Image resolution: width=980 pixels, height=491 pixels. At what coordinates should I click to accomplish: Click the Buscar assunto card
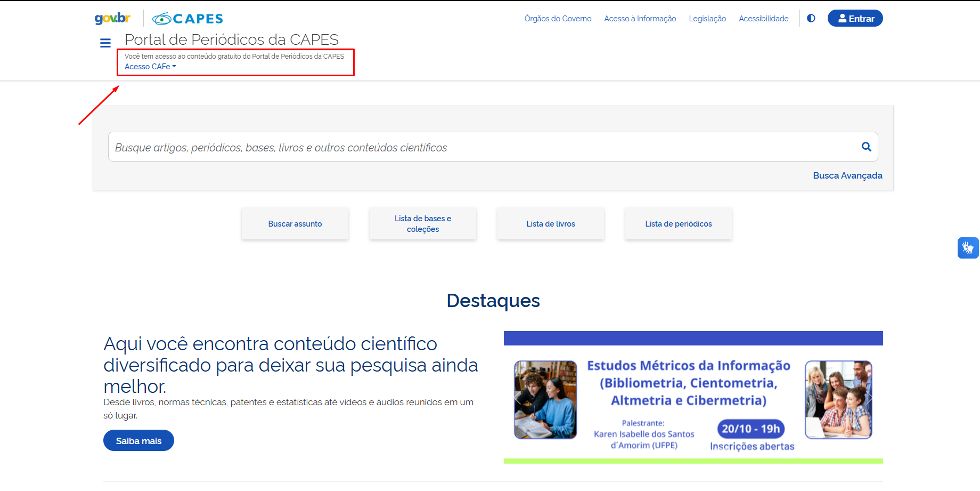[x=295, y=224]
